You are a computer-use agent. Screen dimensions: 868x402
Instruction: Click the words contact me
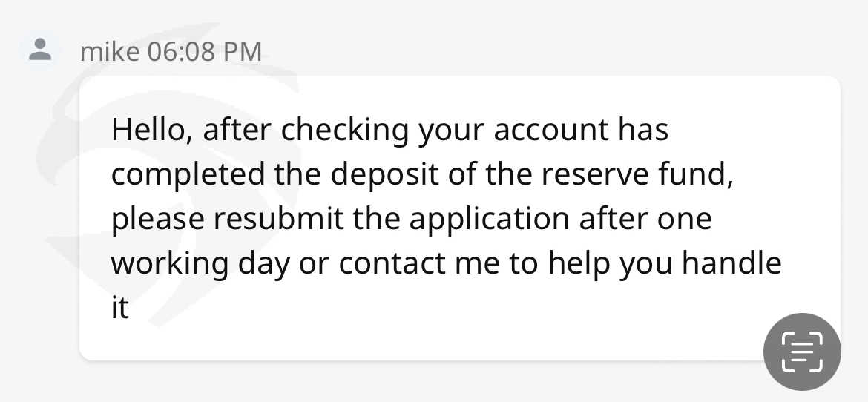tap(403, 263)
